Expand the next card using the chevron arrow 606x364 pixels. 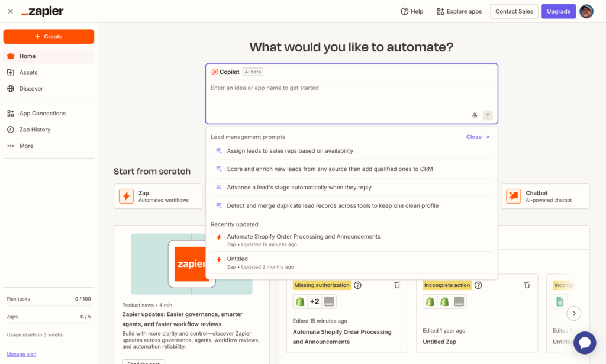573,313
